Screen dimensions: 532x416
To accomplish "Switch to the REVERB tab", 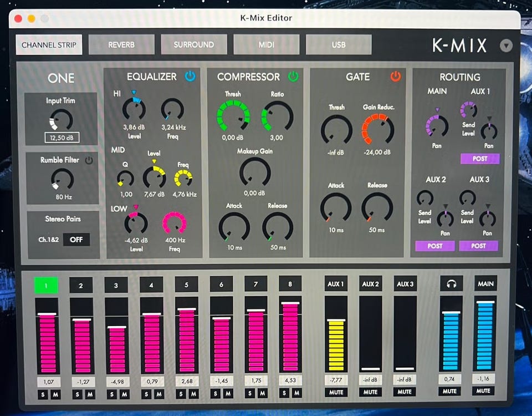I will click(x=121, y=44).
